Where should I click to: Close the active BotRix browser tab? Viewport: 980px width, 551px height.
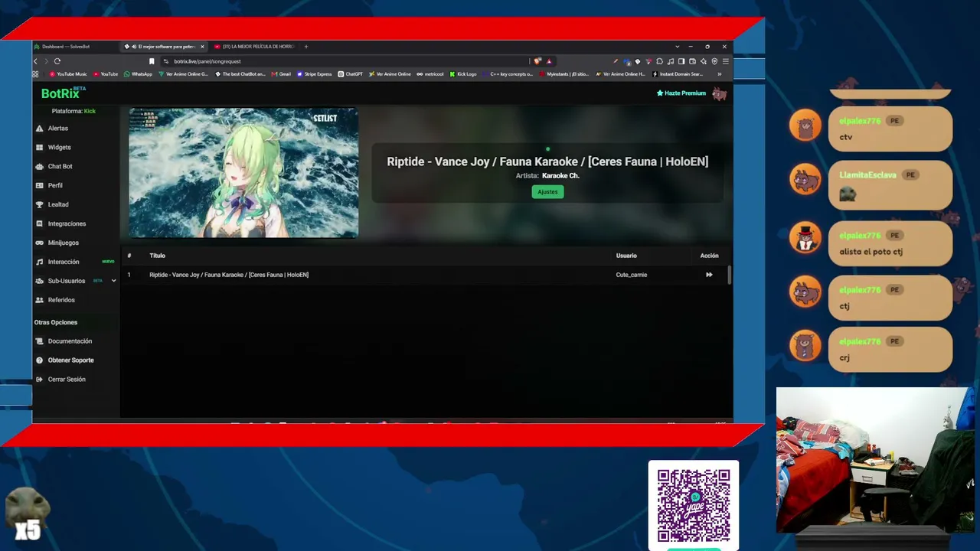tap(202, 47)
